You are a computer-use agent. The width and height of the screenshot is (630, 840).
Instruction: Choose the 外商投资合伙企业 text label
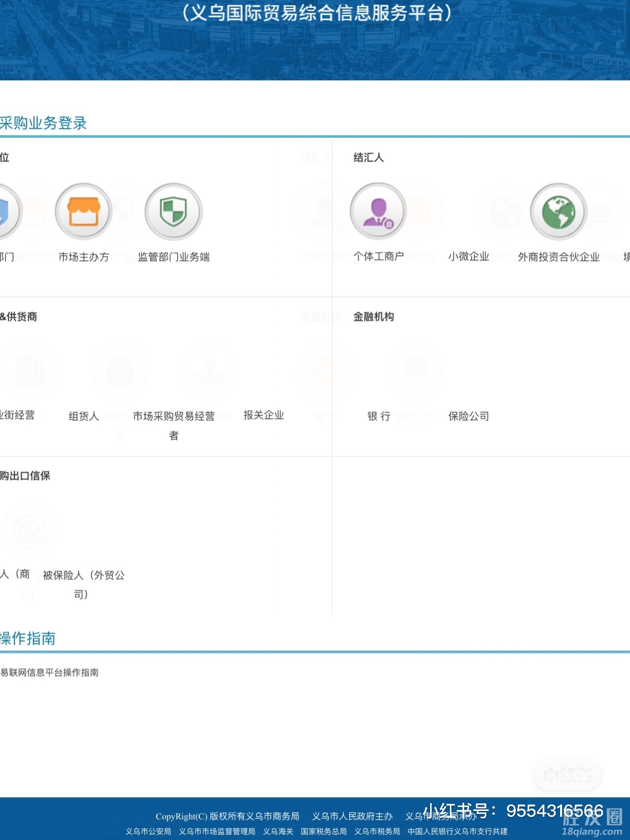(559, 257)
